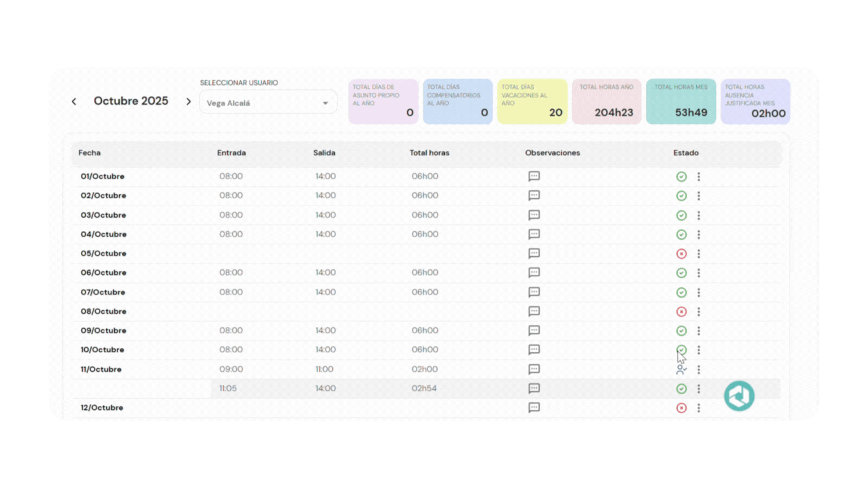Open the teal floating chat widget
This screenshot has height=488, width=868.
click(739, 396)
